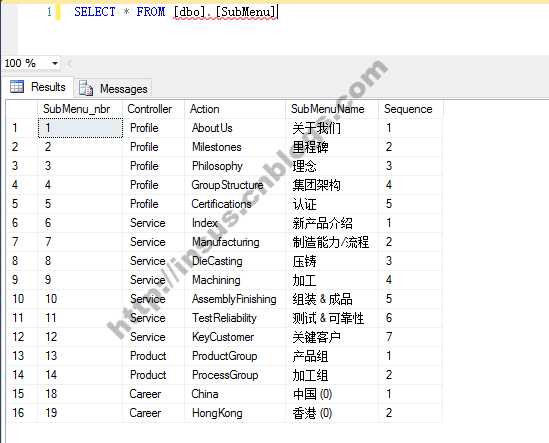
Task: Click SubMenu_nbr value 19
Action: coord(80,413)
